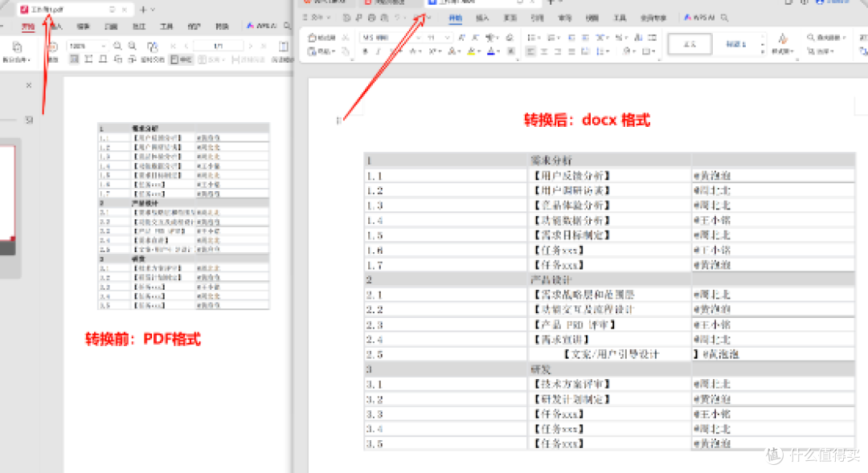The height and width of the screenshot is (473, 868).
Task: Click yellow highlight color in Word ribbon
Action: tap(471, 51)
